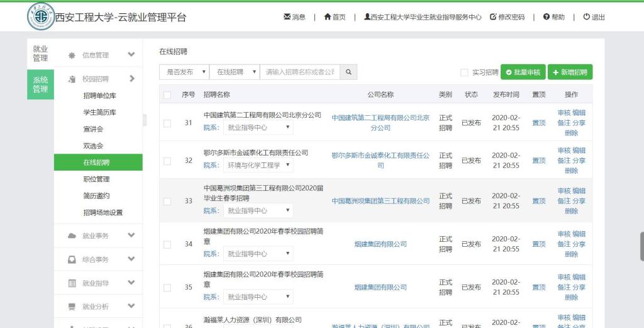The height and width of the screenshot is (328, 644).
Task: Expand the 综合事务 menu chevron
Action: [131, 259]
